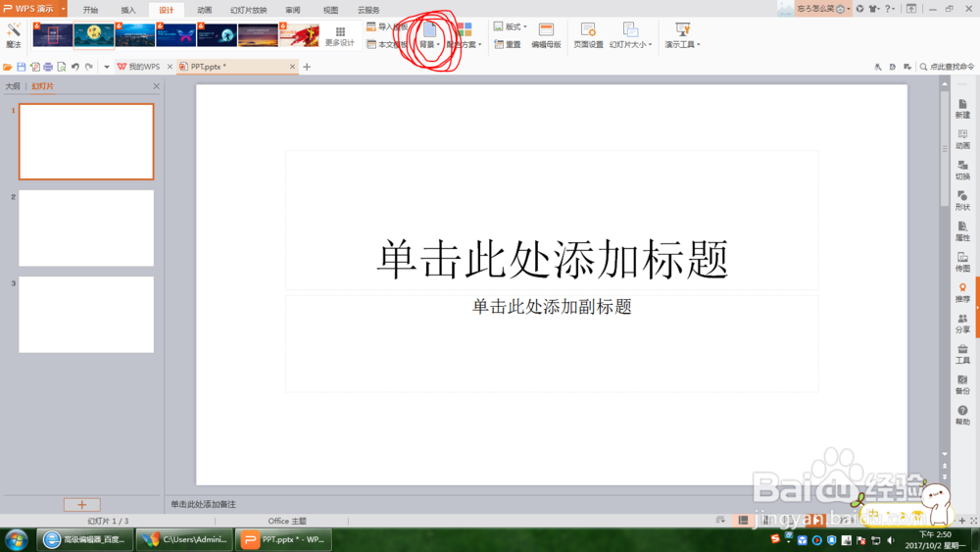Screen dimensions: 980x552
Task: Close the PPT.pptx document tab
Action: click(292, 67)
